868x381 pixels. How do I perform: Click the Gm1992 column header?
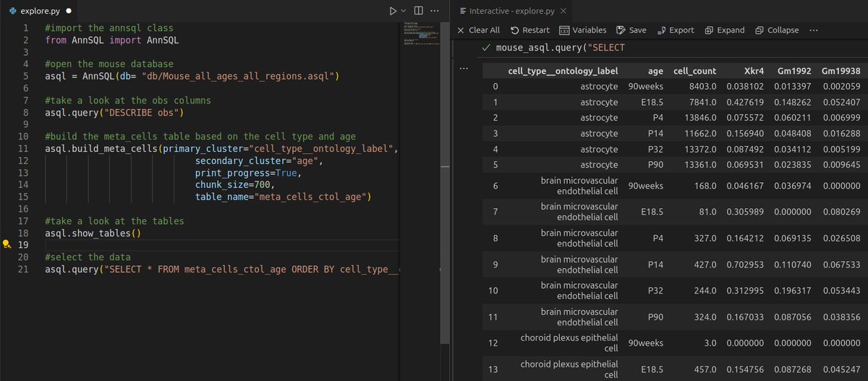(793, 71)
